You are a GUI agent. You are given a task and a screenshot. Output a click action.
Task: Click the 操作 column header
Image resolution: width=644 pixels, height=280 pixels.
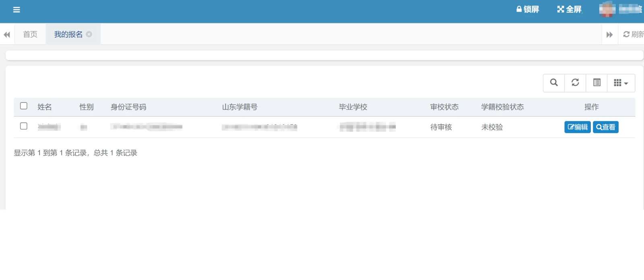[x=592, y=107]
